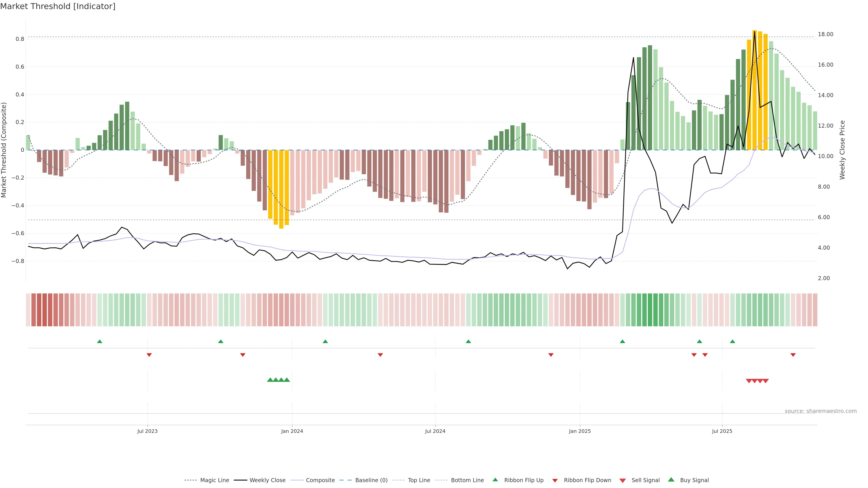Screen dimensions: 868x488
Task: Click the Ribbon Flip Down legend triangle
Action: pos(555,481)
